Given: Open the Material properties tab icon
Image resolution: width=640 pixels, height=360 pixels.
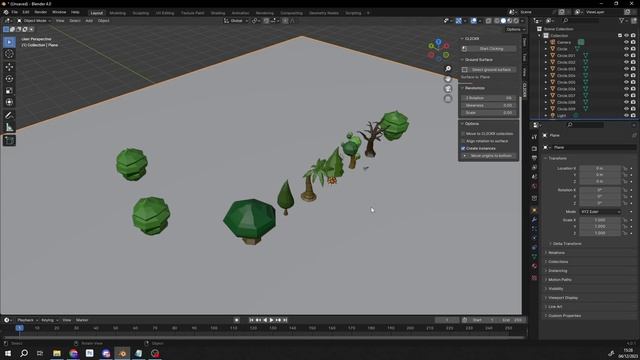Looking at the screenshot, I should (534, 266).
